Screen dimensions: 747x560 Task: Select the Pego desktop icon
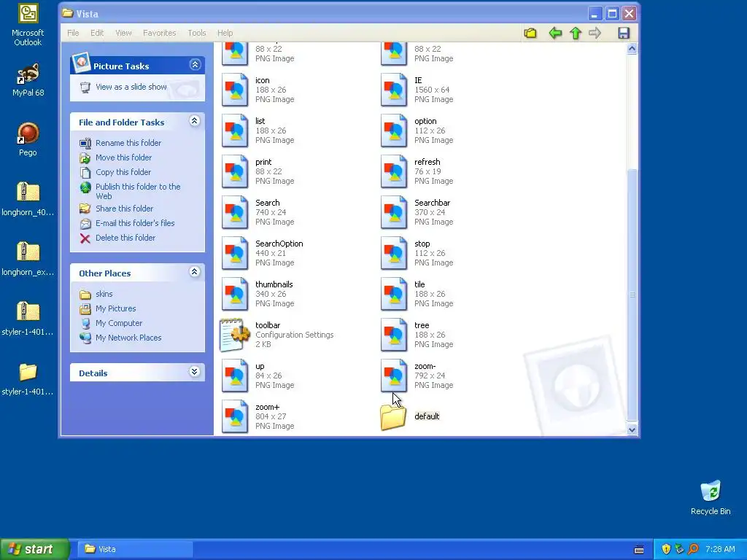(28, 139)
